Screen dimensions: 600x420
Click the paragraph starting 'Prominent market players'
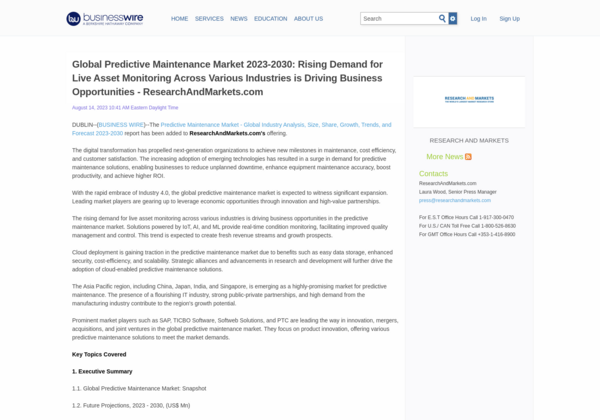click(x=235, y=329)
